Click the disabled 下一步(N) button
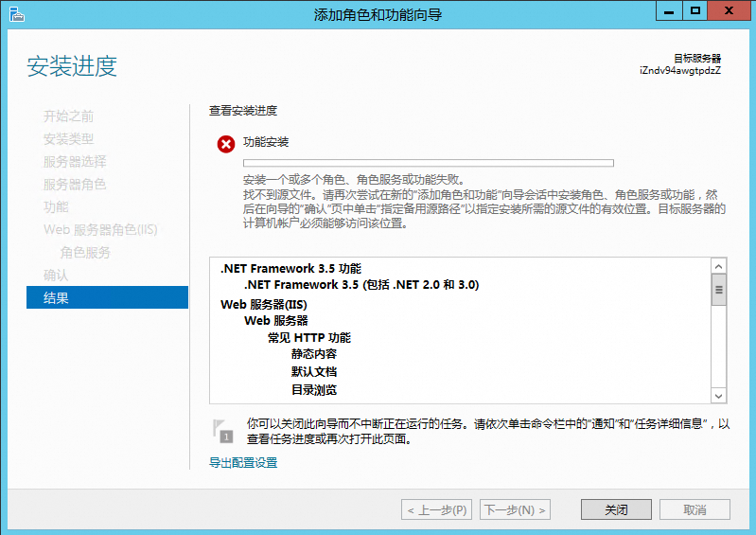The image size is (756, 535). [515, 509]
